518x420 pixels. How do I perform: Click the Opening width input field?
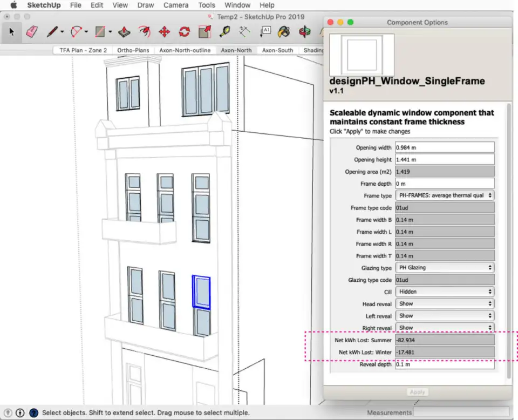point(445,147)
